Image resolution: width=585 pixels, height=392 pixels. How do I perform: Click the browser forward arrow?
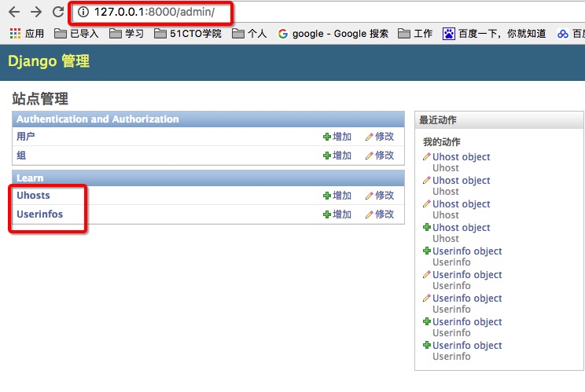coord(36,12)
